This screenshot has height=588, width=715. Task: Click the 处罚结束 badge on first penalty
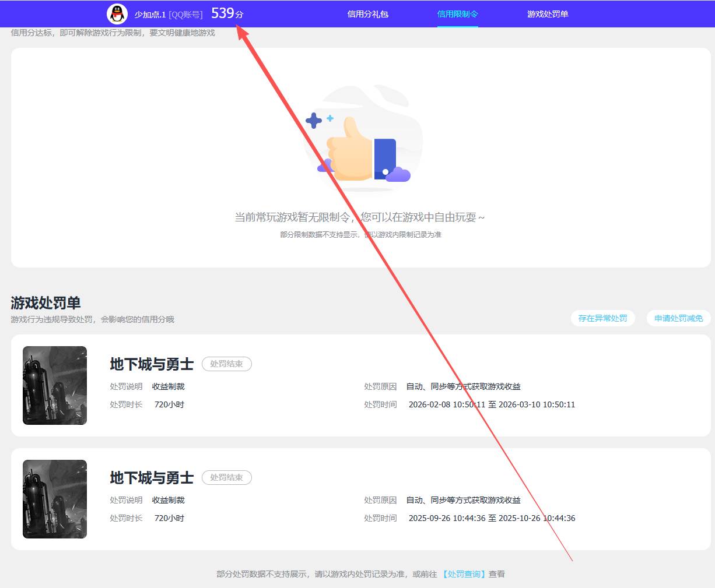pos(226,364)
